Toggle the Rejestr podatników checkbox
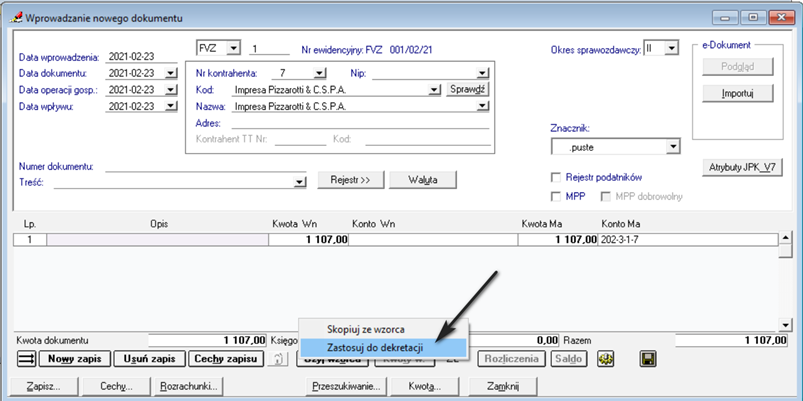 click(x=555, y=178)
